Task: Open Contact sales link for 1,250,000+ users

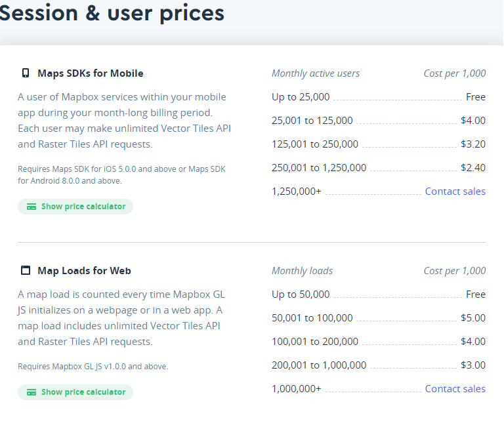Action: click(455, 192)
